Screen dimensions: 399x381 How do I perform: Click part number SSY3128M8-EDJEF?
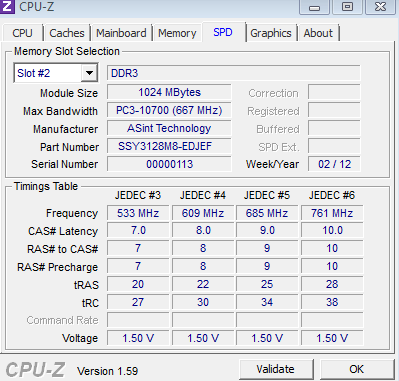pos(169,146)
